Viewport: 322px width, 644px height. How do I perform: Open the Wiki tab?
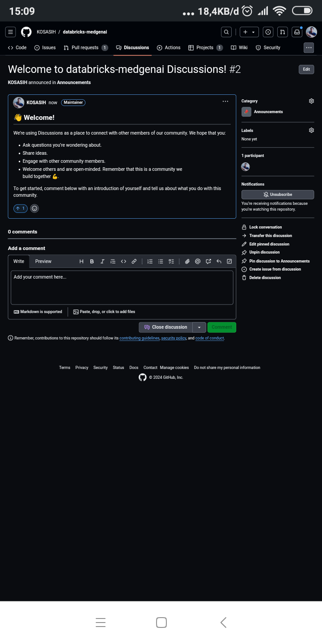[x=239, y=47]
